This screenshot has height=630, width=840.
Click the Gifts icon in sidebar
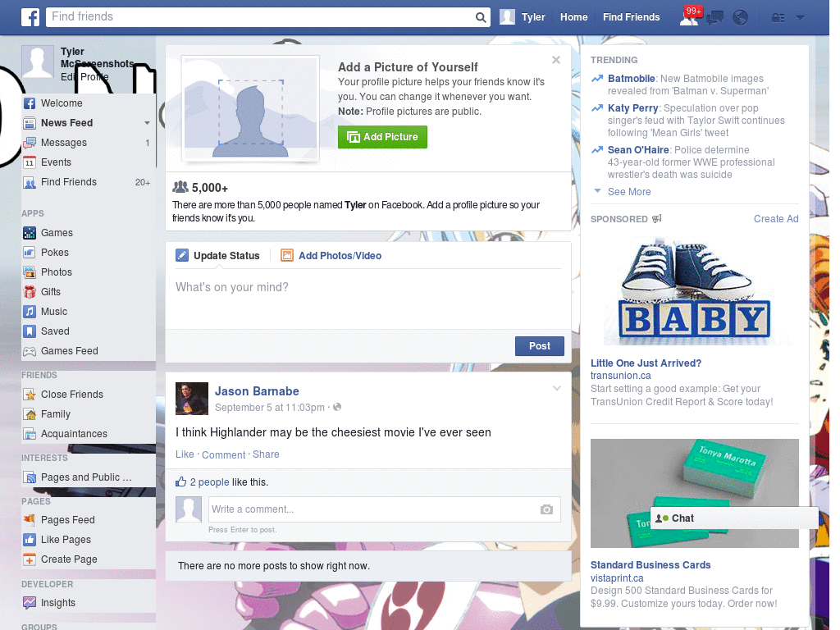pyautogui.click(x=30, y=292)
